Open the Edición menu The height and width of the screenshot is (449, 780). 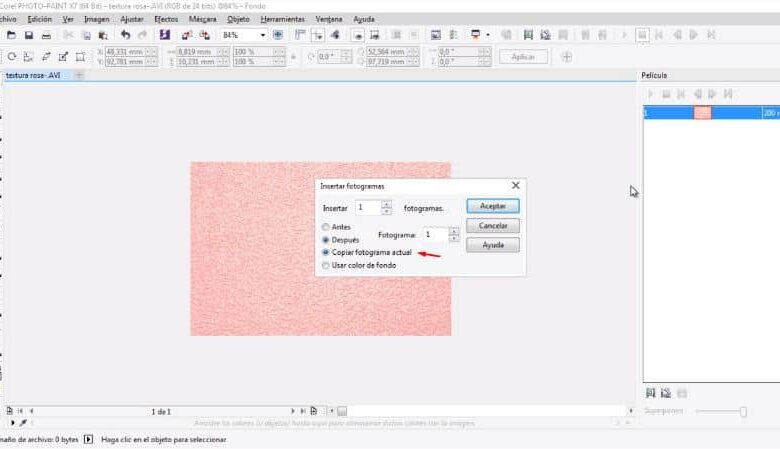[39, 19]
